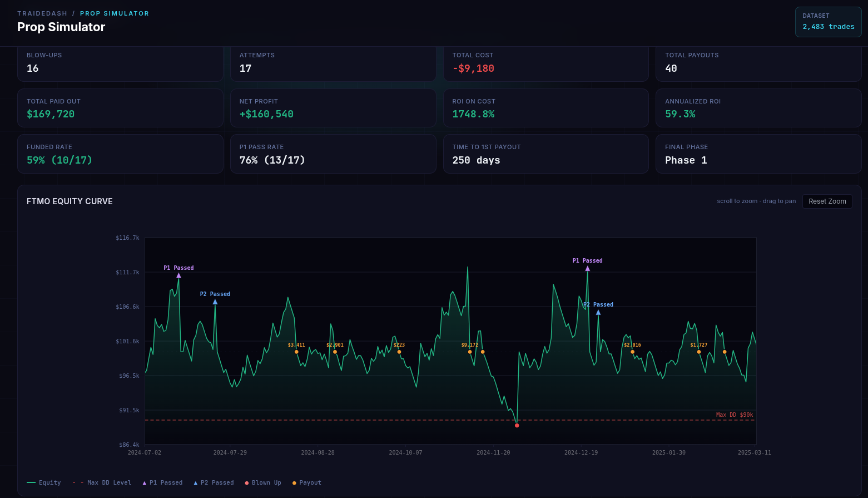This screenshot has width=868, height=498.
Task: Click the $1,727 payout dot on the chart
Action: [699, 352]
